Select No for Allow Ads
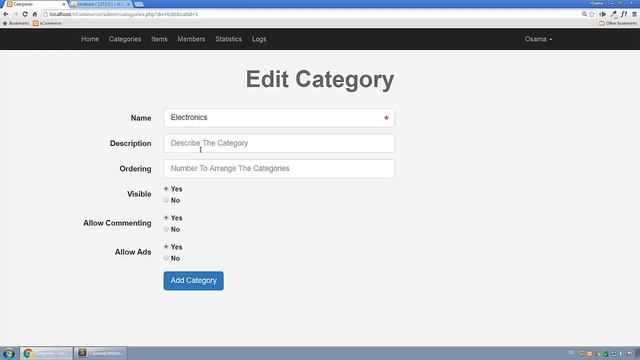Viewport: 640px width, 360px height. tap(166, 258)
